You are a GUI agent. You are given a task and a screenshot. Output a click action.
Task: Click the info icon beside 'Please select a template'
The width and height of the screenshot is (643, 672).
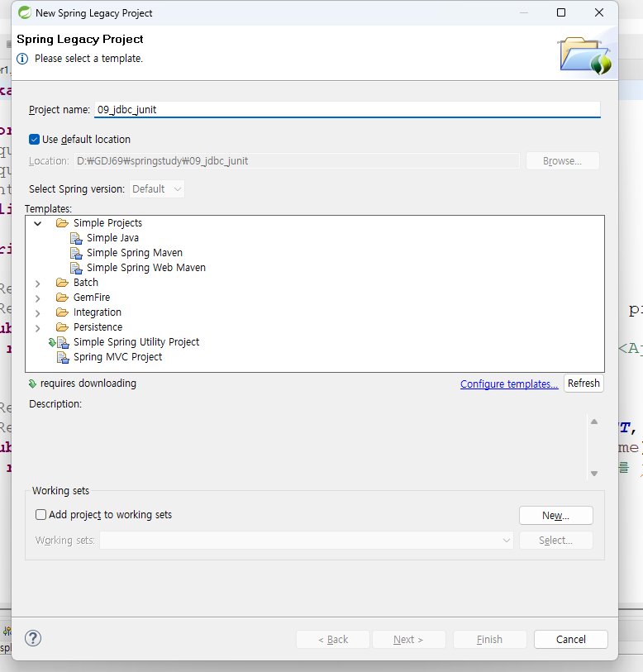pyautogui.click(x=22, y=59)
